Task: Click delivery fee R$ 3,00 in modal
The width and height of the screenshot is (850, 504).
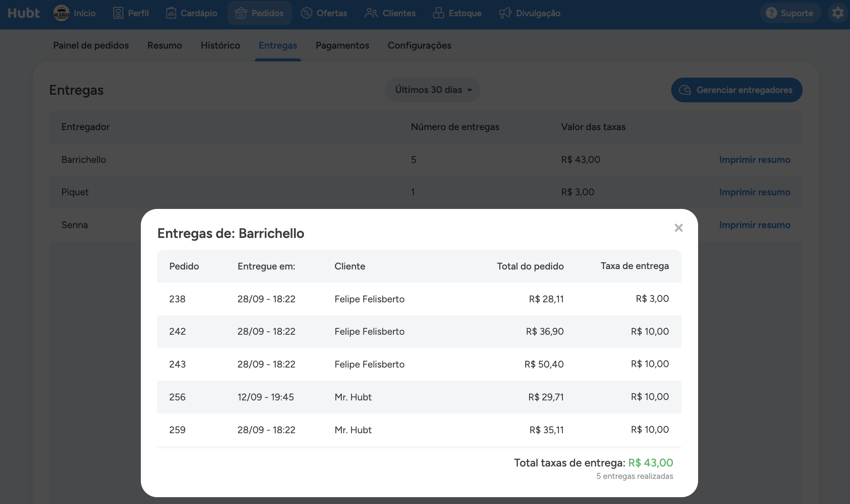Action: (x=652, y=298)
